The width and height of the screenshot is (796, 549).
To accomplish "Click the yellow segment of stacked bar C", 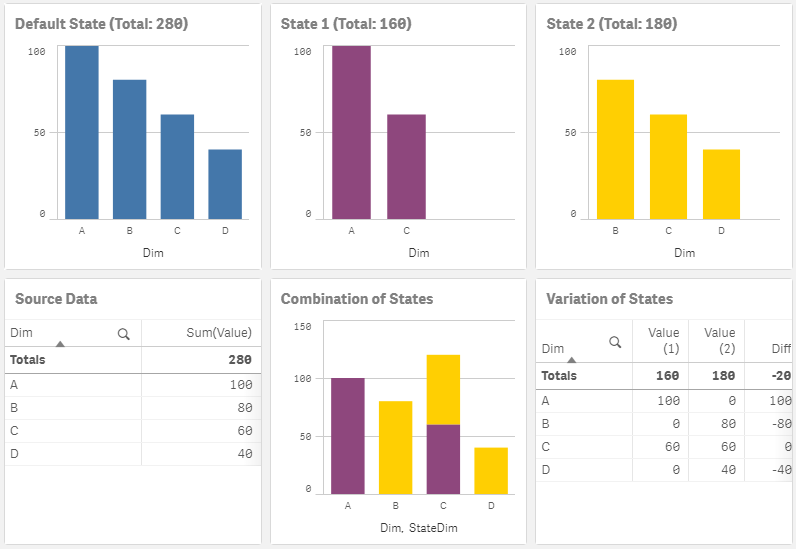I will pyautogui.click(x=443, y=389).
